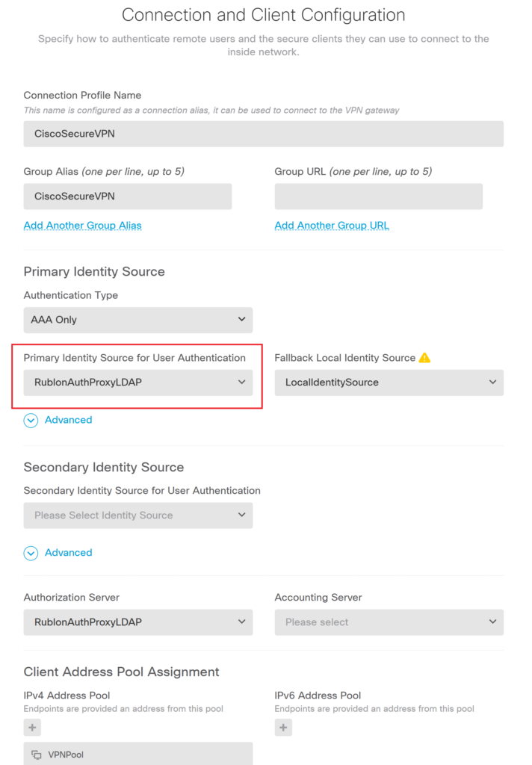
Task: Click Add Another Group URL link
Action: pos(332,225)
